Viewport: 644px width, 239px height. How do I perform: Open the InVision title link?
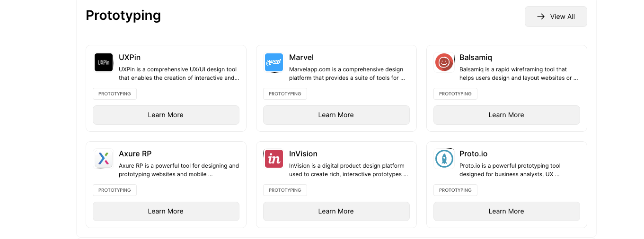pyautogui.click(x=303, y=154)
